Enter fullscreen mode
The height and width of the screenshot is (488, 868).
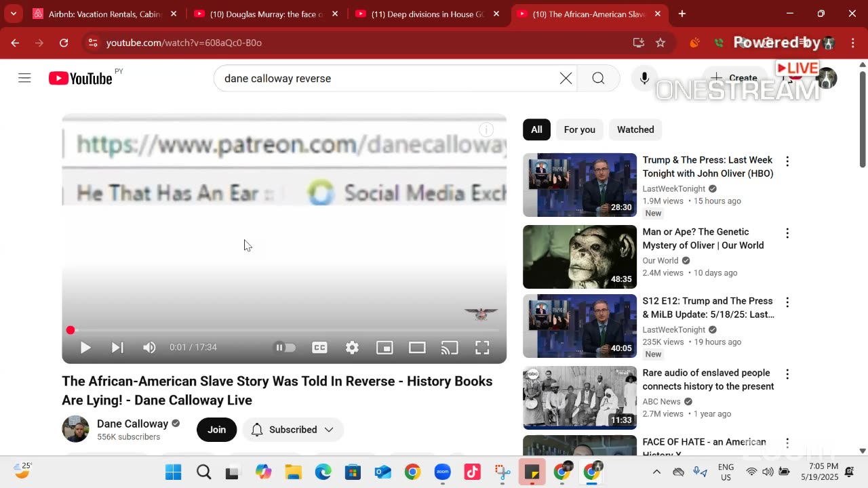[x=482, y=348]
